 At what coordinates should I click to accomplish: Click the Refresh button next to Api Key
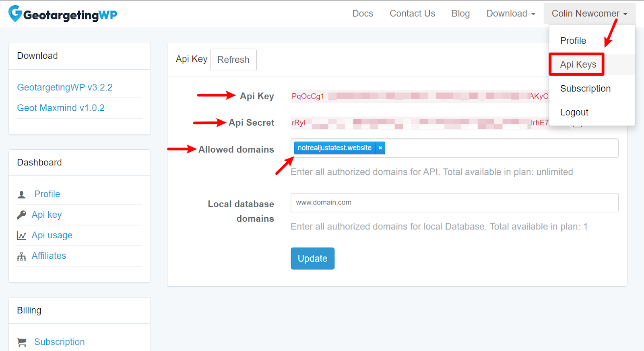pyautogui.click(x=233, y=60)
